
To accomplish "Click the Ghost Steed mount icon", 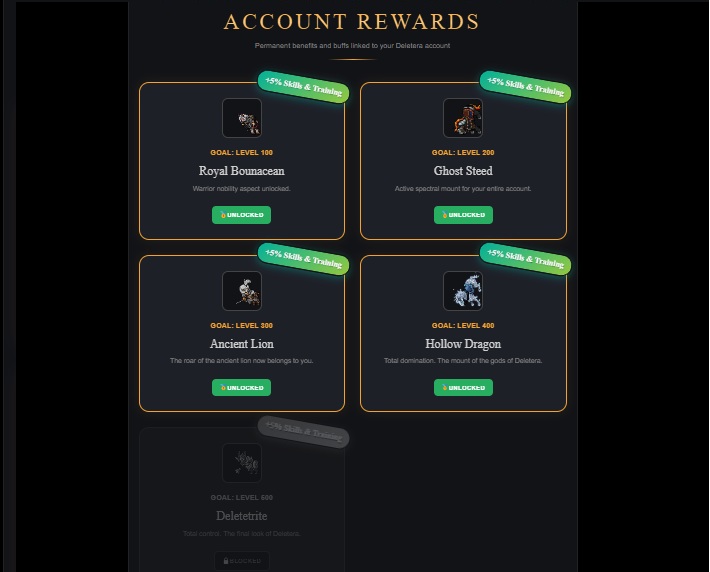I will [x=463, y=118].
